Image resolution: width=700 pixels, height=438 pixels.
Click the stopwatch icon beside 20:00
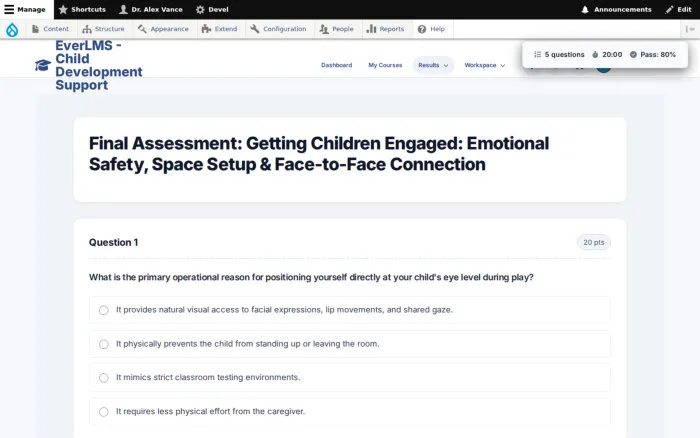coord(595,54)
